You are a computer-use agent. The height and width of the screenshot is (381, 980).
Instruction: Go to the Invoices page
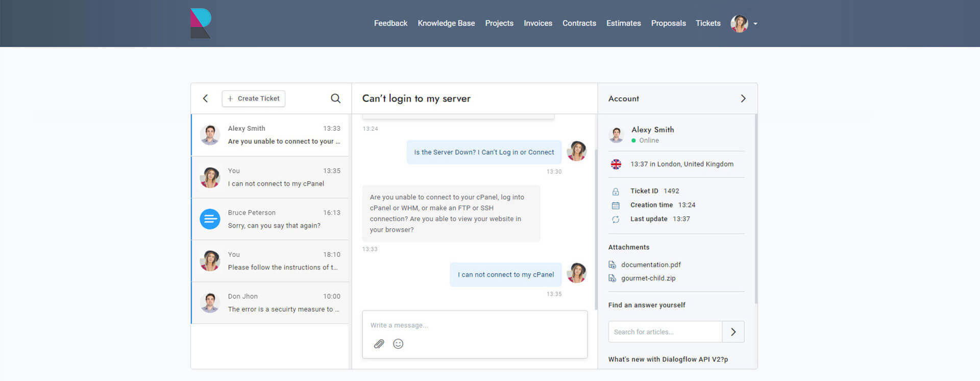(537, 23)
